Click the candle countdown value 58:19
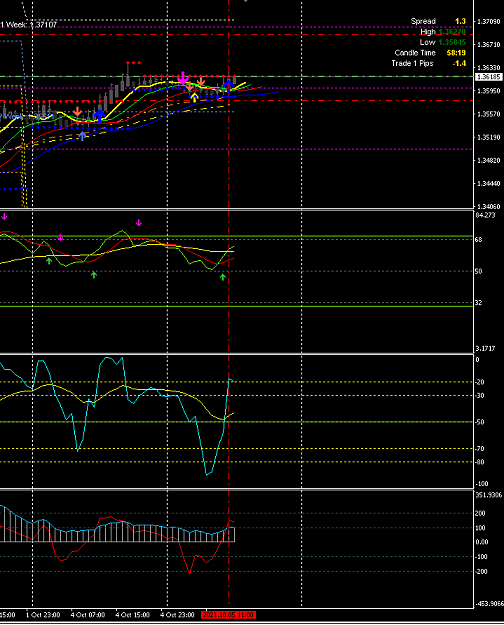Image resolution: width=504 pixels, height=625 pixels. [x=456, y=53]
